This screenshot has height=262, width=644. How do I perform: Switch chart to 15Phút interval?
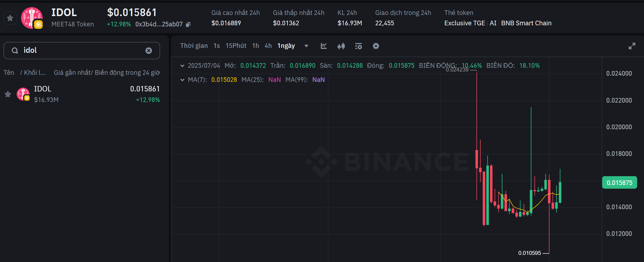tap(236, 46)
